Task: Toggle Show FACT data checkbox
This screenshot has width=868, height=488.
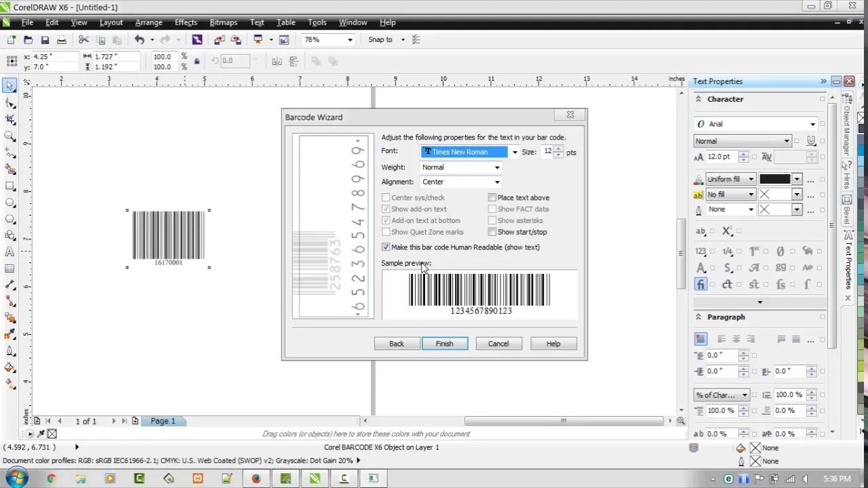Action: coord(492,209)
